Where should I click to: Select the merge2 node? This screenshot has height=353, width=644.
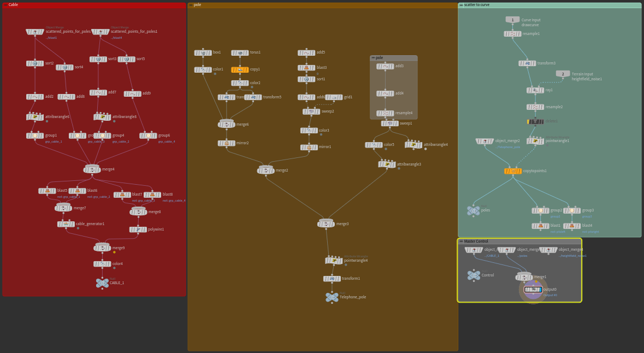[x=265, y=170]
